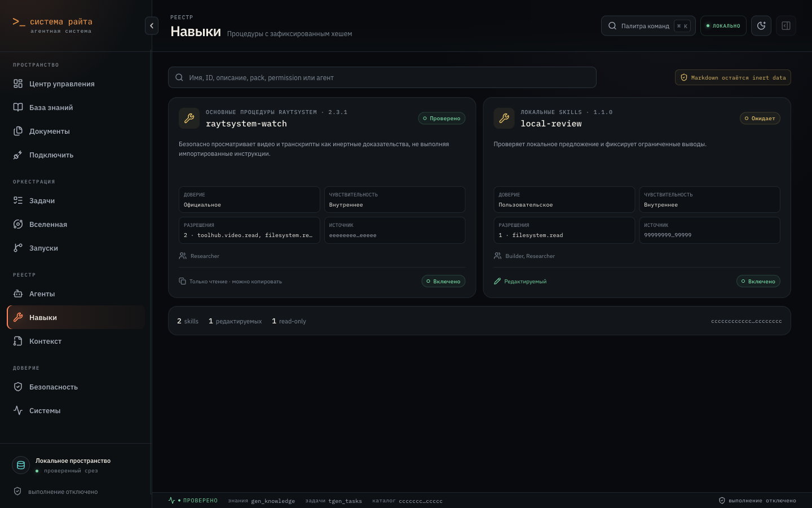Viewport: 812px width, 508px height.
Task: Toggle dark mode with the moon icon
Action: [x=761, y=26]
